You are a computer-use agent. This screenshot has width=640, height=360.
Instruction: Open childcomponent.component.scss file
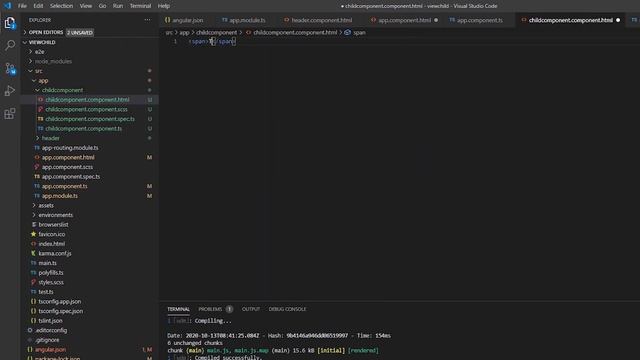tap(87, 109)
